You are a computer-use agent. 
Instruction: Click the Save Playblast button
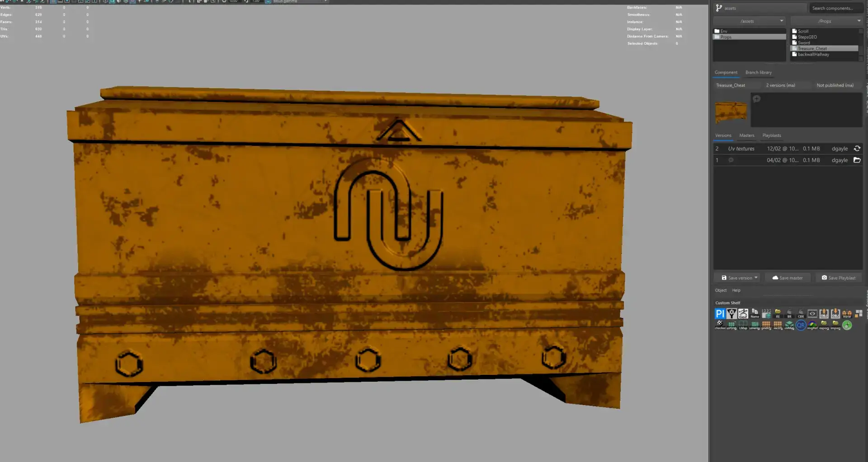click(839, 278)
